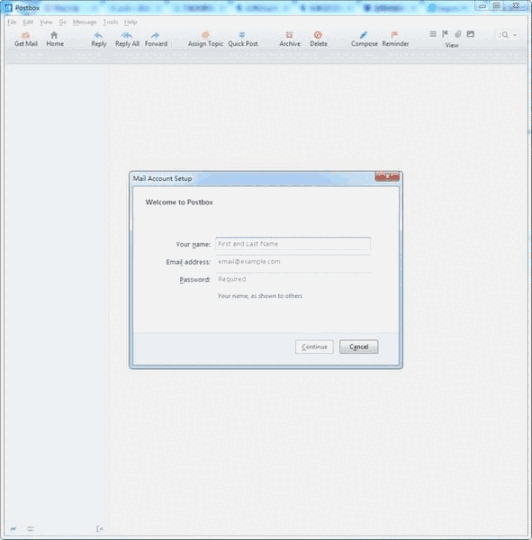Collapse the sidebar using the bottom bracket arrow icon

click(100, 529)
